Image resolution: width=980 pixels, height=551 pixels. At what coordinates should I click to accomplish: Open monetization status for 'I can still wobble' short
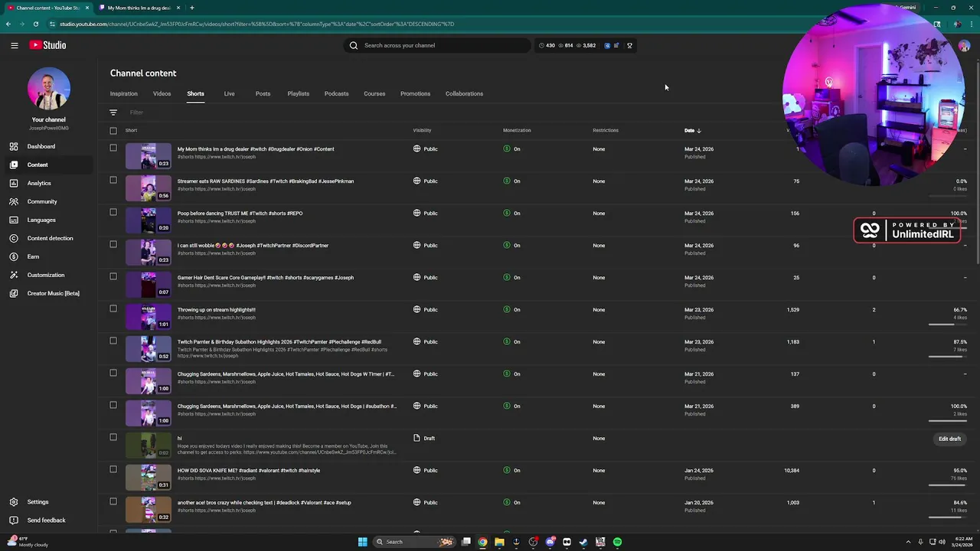(511, 246)
